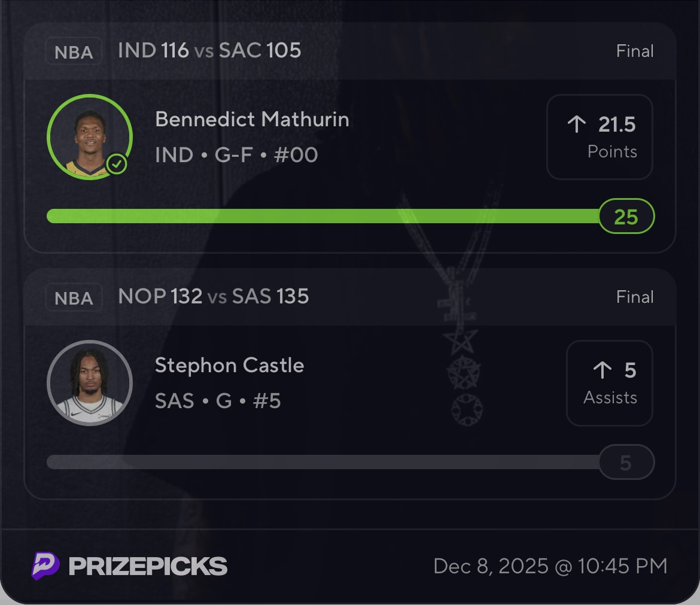Click the up arrow beside 5 Assists
Screen dimensions: 700x605
coord(602,370)
